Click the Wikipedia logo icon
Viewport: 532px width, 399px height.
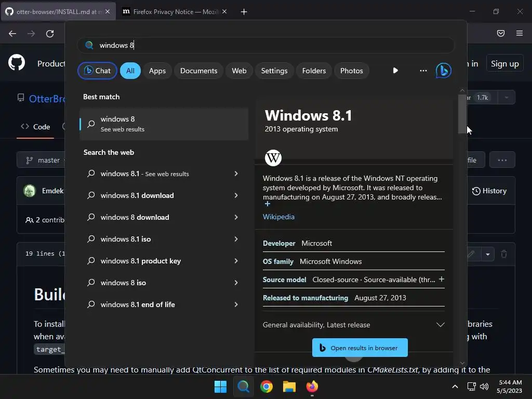[273, 158]
